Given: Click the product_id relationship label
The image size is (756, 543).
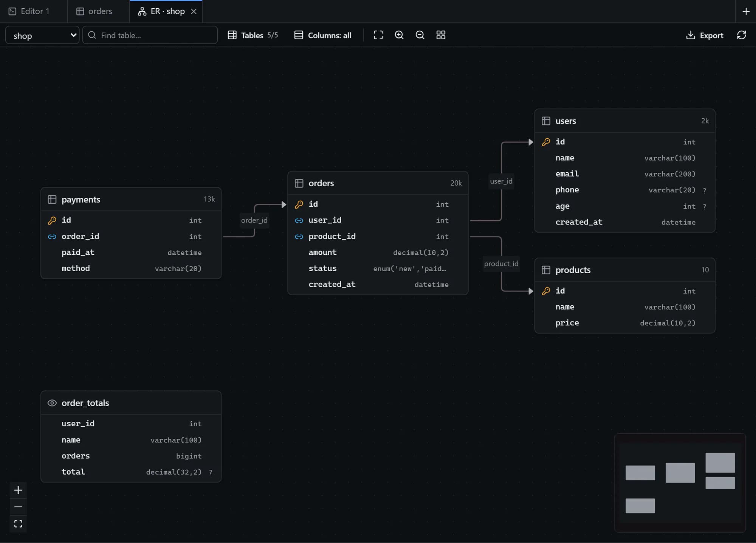Looking at the screenshot, I should (501, 264).
